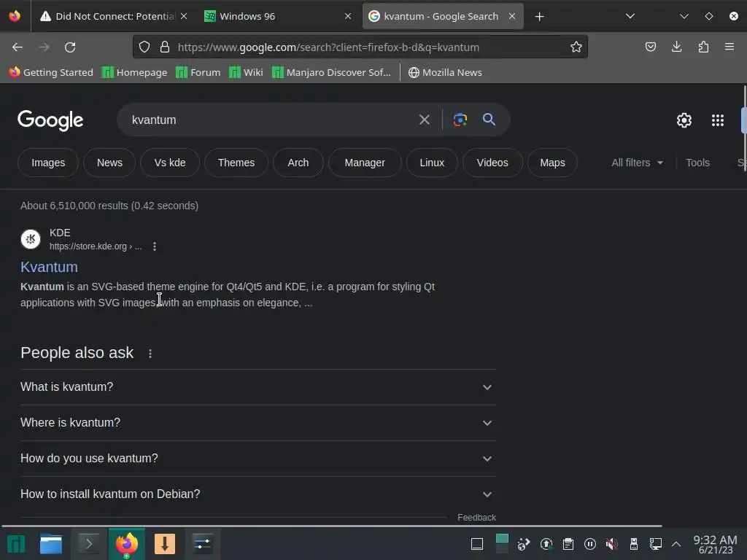This screenshot has width=747, height=560.
Task: Clear the Google search box
Action: [x=424, y=120]
